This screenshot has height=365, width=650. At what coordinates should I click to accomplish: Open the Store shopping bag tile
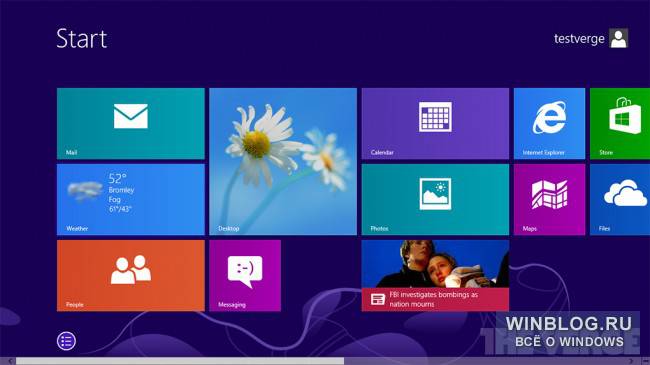pos(620,123)
